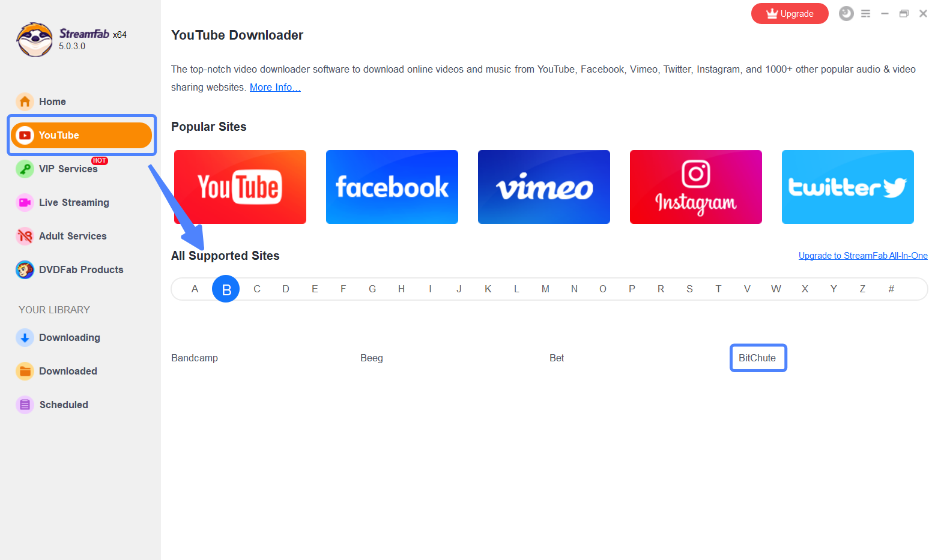Click the Downloading arrow icon
938x560 pixels.
[x=25, y=337]
